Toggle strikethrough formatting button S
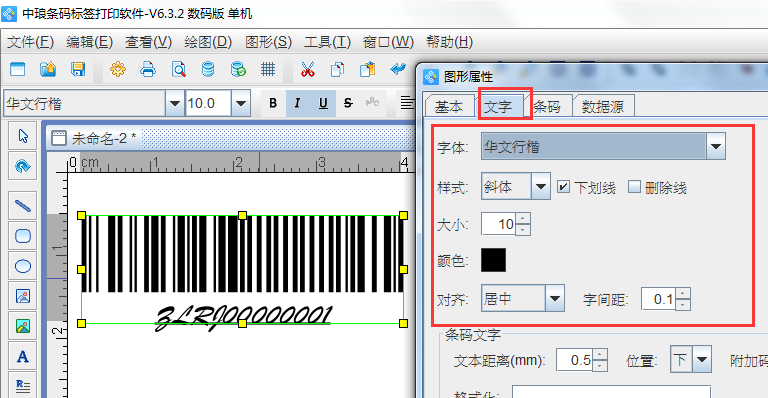The image size is (768, 398). pos(348,103)
